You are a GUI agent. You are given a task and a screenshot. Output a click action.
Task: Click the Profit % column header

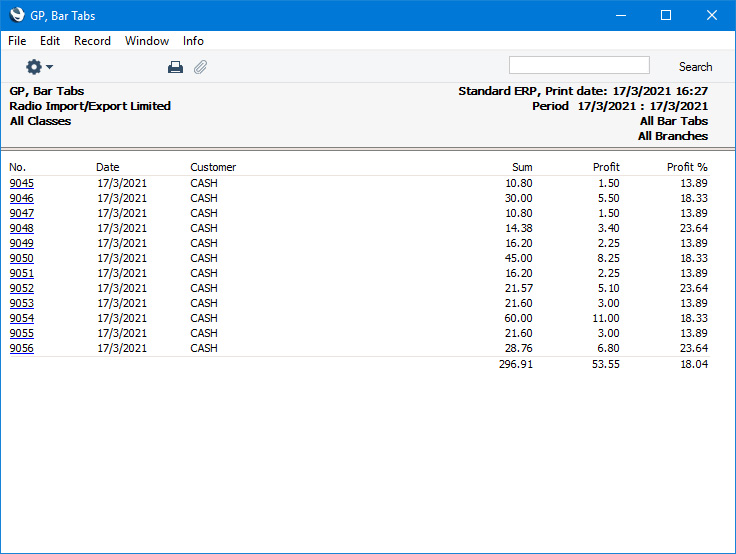(687, 167)
